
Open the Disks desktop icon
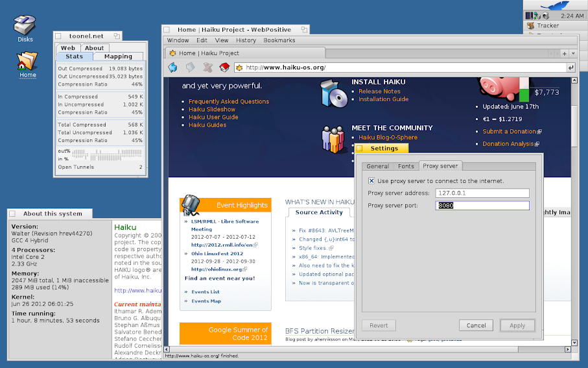pos(25,29)
